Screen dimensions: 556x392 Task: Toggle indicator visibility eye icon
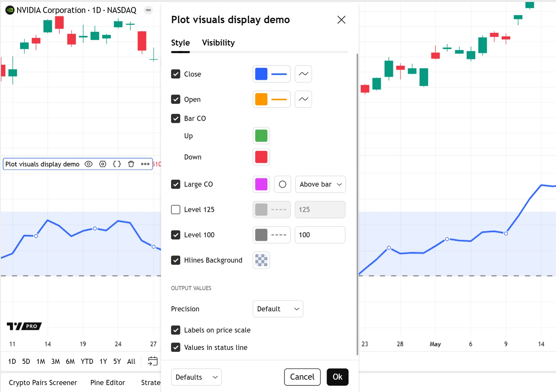pyautogui.click(x=89, y=164)
